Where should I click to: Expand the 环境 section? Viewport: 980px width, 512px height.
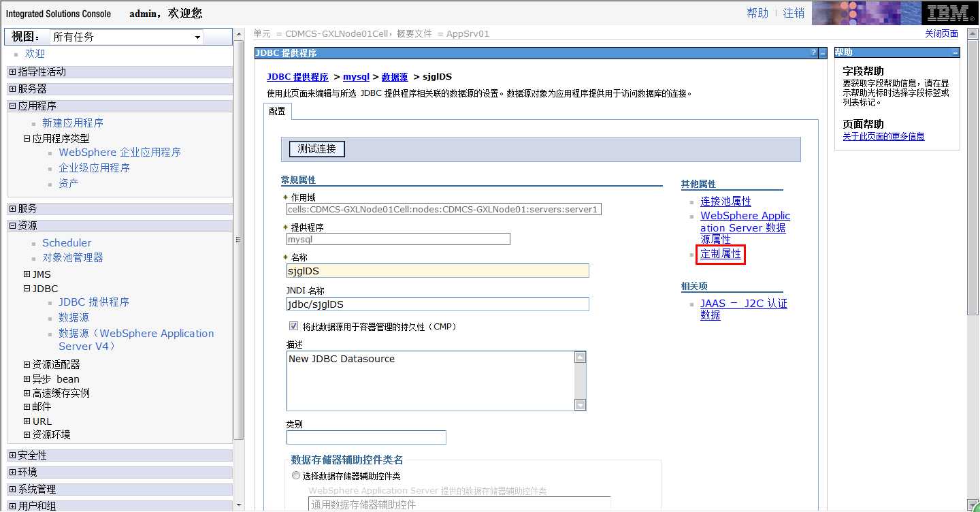pos(13,472)
